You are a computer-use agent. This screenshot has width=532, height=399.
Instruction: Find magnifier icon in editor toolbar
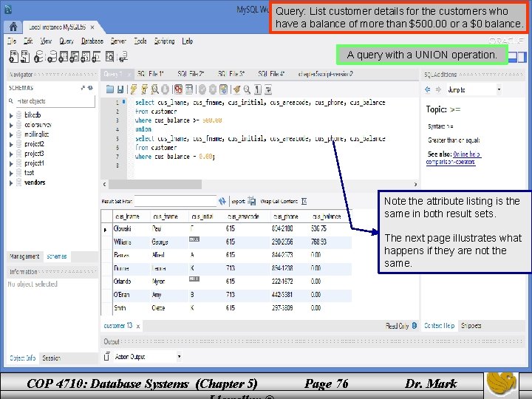247,89
